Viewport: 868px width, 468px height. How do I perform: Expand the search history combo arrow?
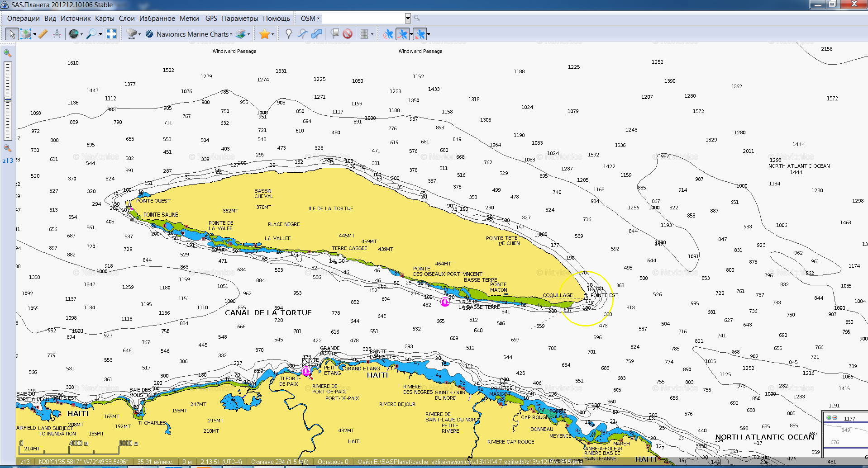pos(408,19)
